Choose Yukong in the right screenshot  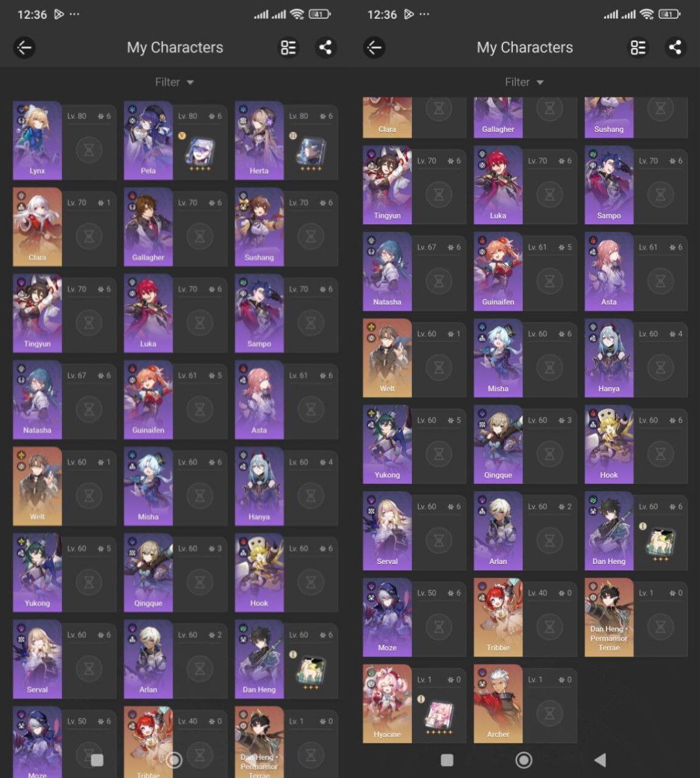click(x=414, y=444)
